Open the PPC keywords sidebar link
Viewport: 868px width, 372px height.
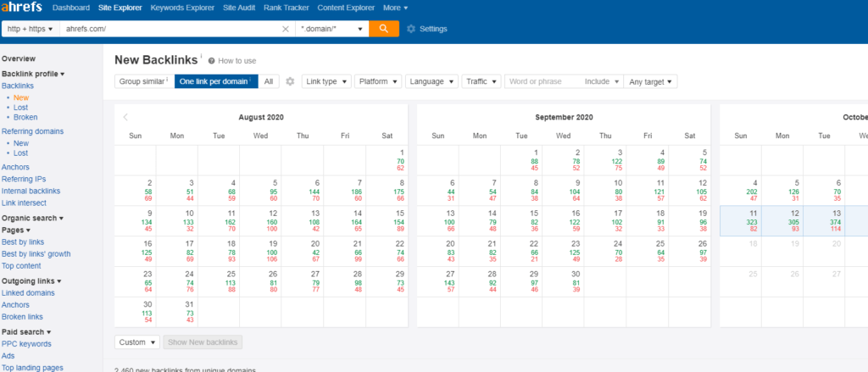pyautogui.click(x=26, y=344)
